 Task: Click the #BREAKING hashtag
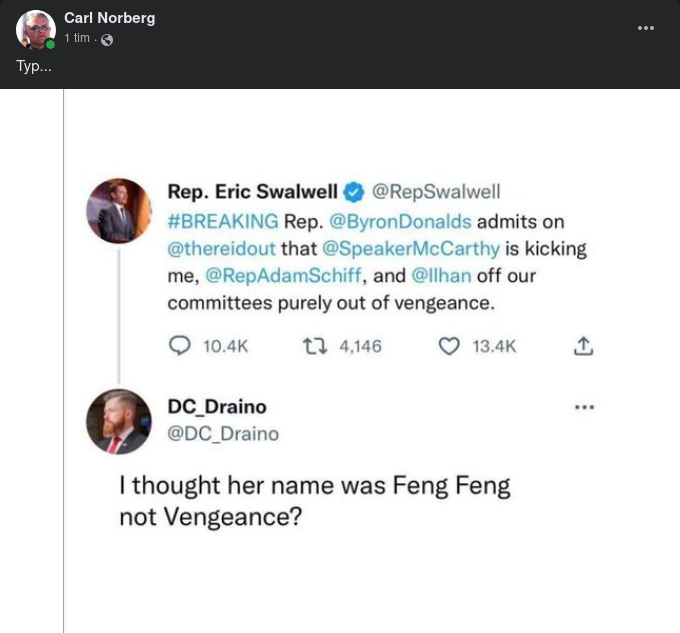coord(223,220)
